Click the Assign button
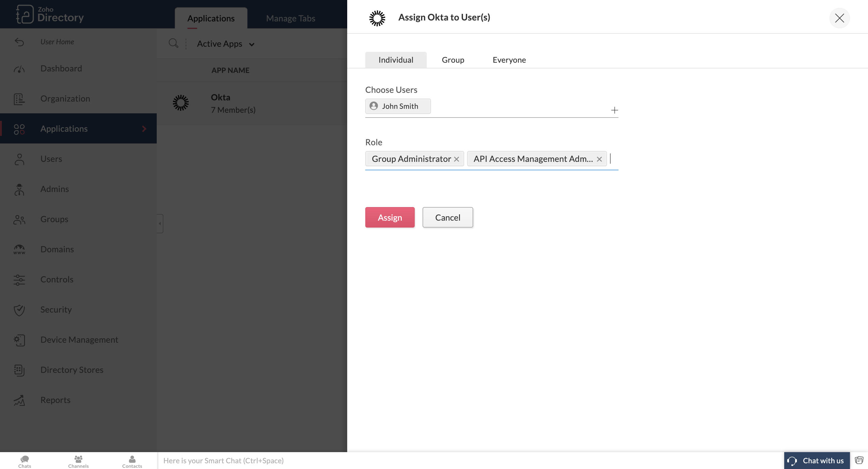Viewport: 868px width, 469px height. [x=390, y=217]
